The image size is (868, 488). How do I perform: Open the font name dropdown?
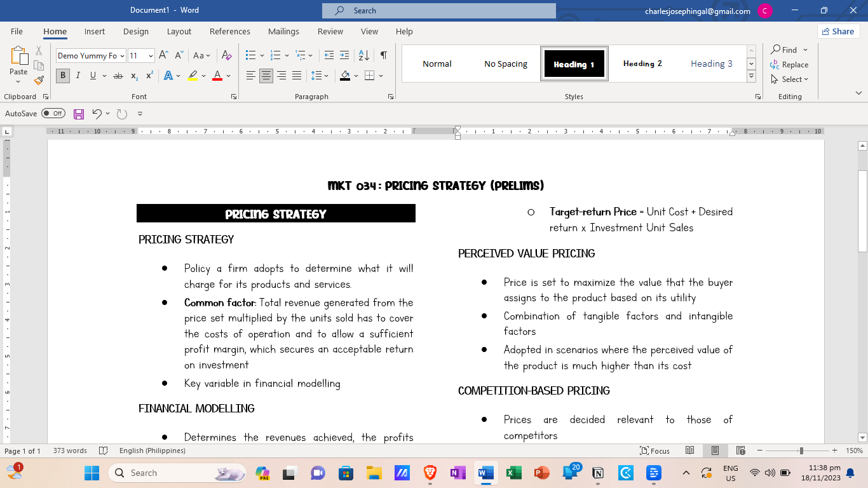[122, 56]
